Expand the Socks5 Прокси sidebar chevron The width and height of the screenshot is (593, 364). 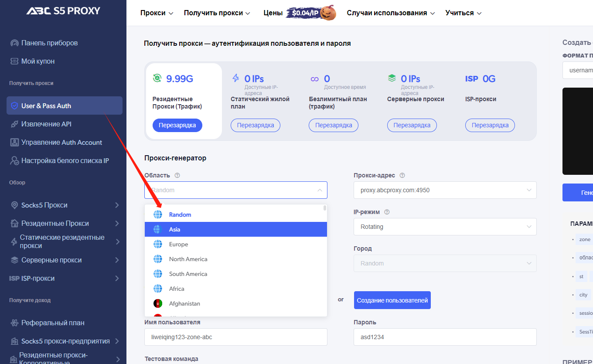(117, 205)
